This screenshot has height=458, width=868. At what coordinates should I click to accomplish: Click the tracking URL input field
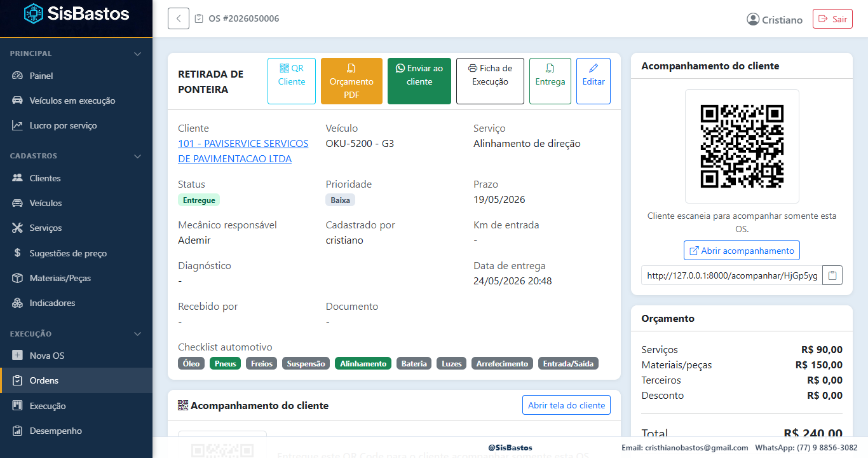click(x=732, y=275)
